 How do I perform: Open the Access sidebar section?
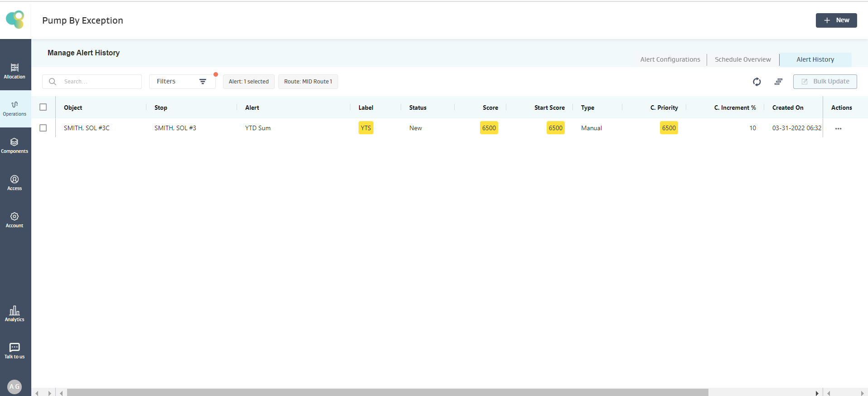point(15,183)
